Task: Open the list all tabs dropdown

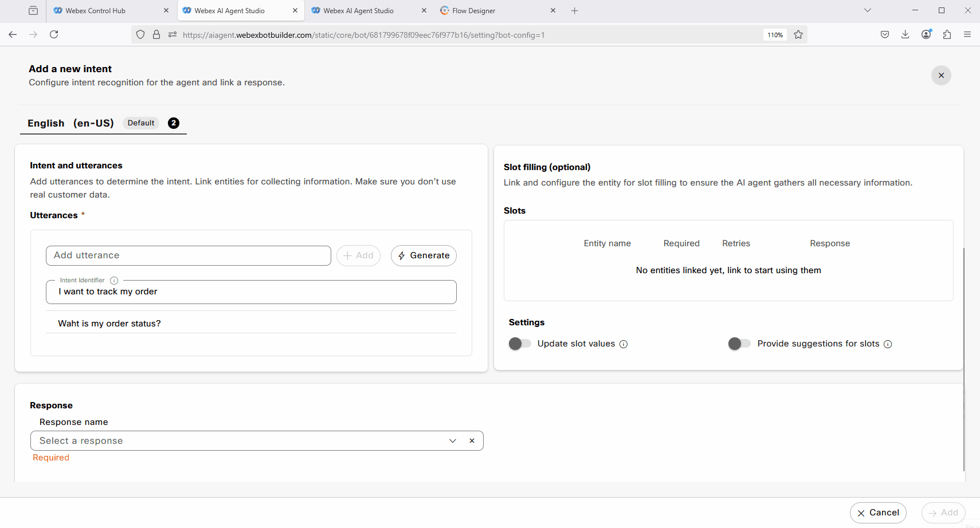Action: pyautogui.click(x=867, y=10)
